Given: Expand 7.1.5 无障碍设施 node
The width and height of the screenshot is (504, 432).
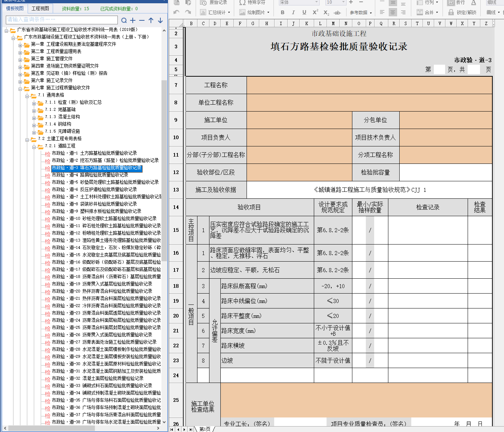Looking at the screenshot, I should pyautogui.click(x=34, y=132).
